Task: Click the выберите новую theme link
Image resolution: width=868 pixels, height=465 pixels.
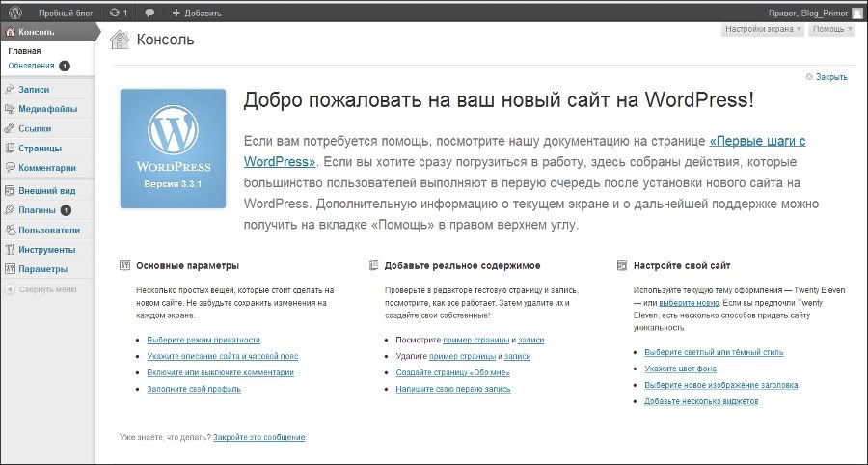Action: coord(689,303)
